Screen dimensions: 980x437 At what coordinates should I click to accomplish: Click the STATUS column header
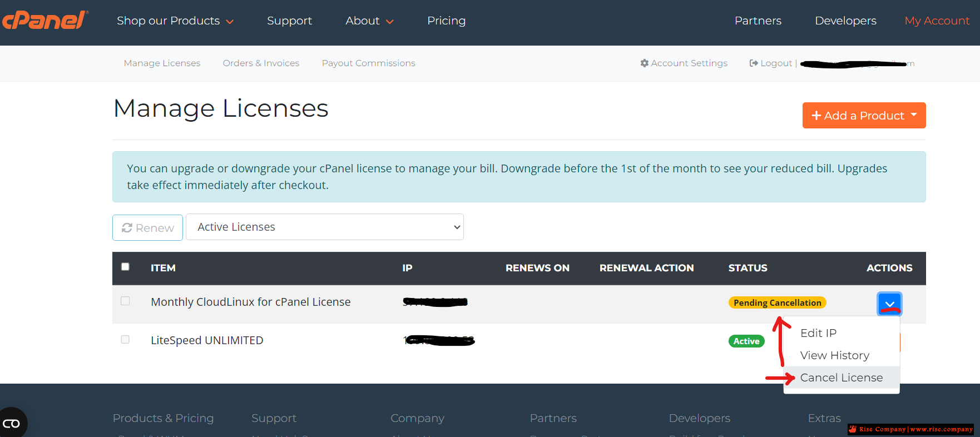pyautogui.click(x=748, y=268)
